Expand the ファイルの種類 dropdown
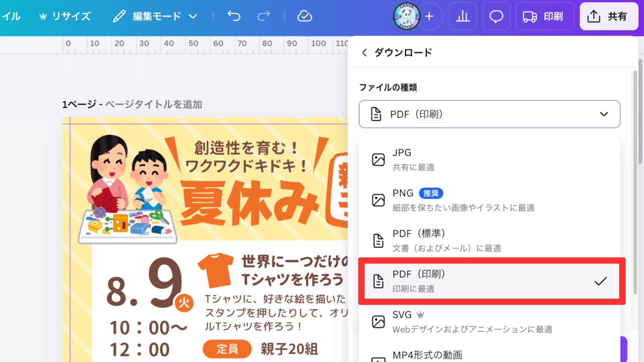Viewport: 644px width, 362px height. pyautogui.click(x=489, y=114)
